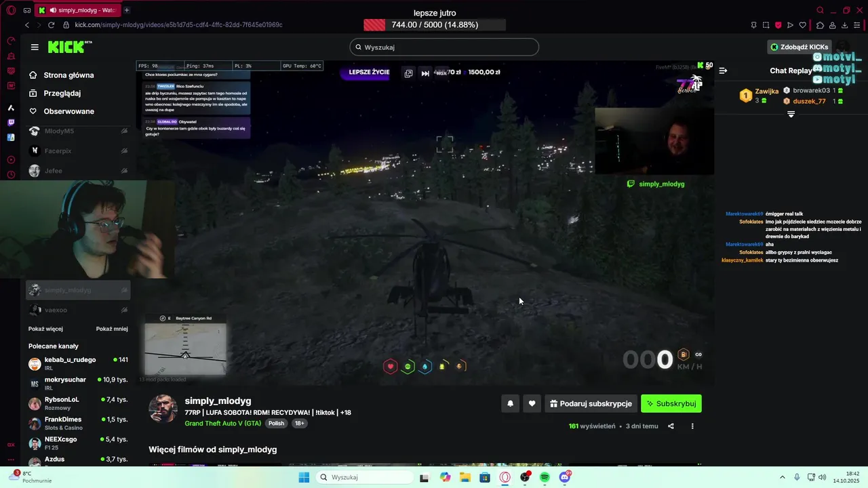The image size is (868, 488).
Task: Click the Windows taskbar search box
Action: pyautogui.click(x=365, y=477)
